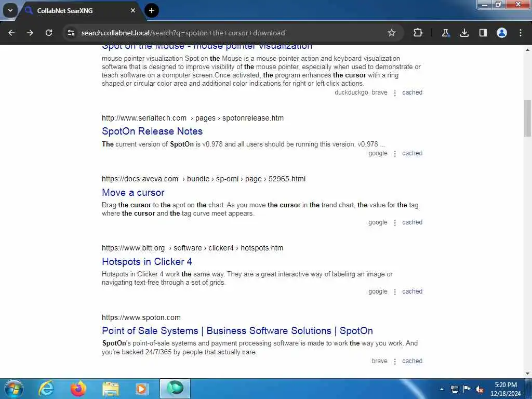Toggle the browser side panel
Image resolution: width=532 pixels, height=399 pixels.
483,33
